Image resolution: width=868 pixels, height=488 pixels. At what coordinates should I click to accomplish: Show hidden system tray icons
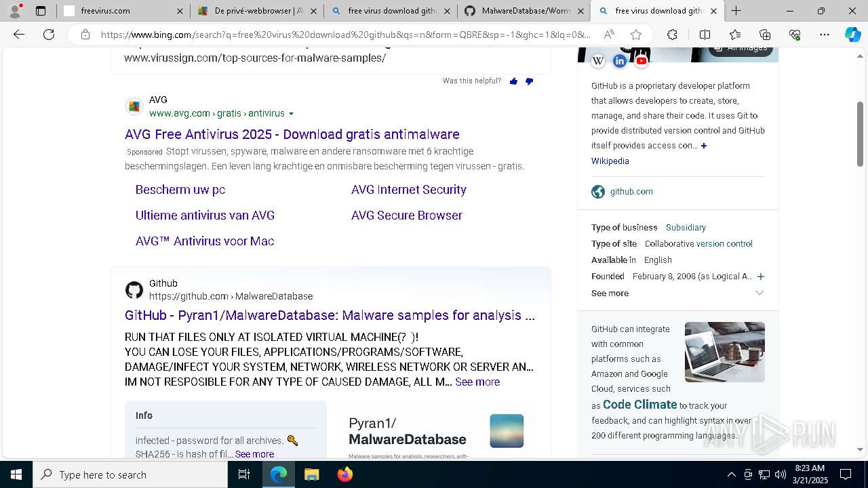[x=731, y=474]
